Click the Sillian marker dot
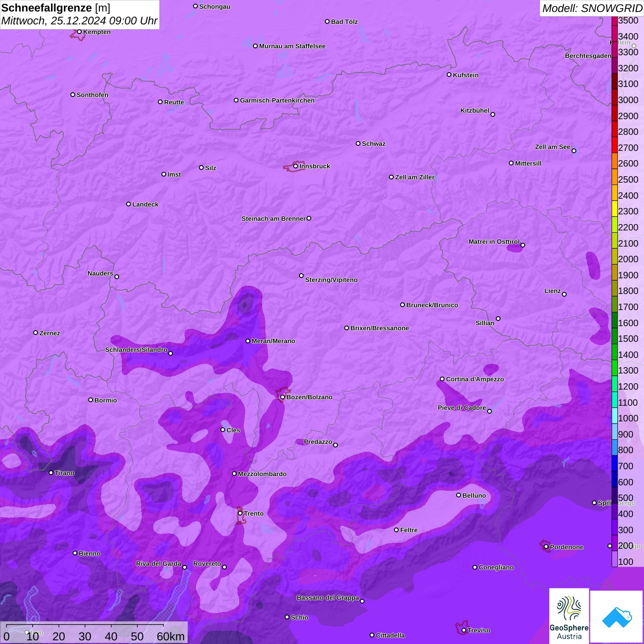Image resolution: width=644 pixels, height=644 pixels. pos(498,318)
